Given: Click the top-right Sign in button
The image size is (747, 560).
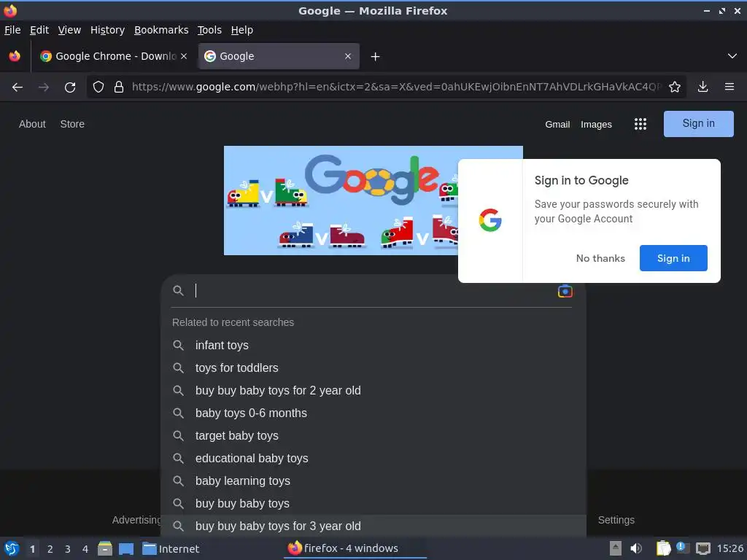Looking at the screenshot, I should [698, 124].
